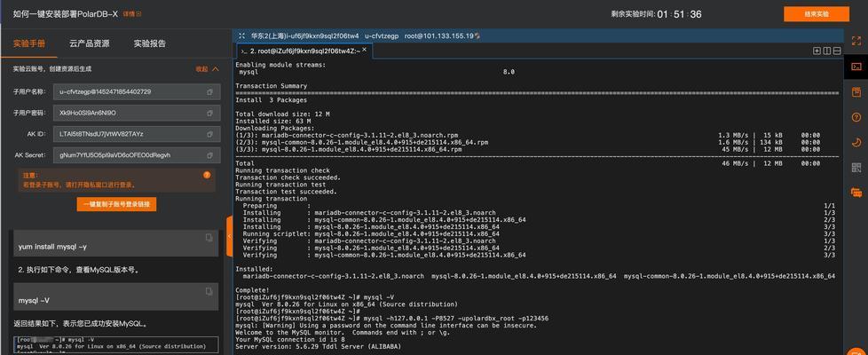
Task: Click 'Server version: 5.6.29 Tddl Server' line
Action: pos(317,346)
